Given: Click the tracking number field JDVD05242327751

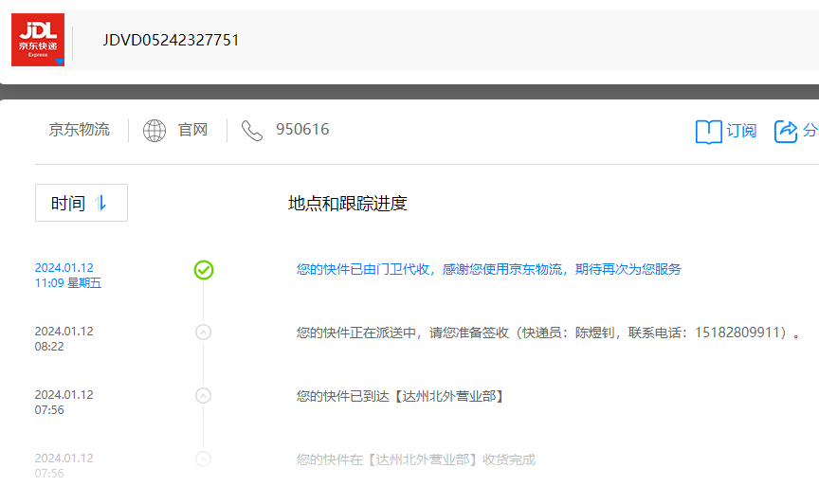Looking at the screenshot, I should (x=171, y=40).
